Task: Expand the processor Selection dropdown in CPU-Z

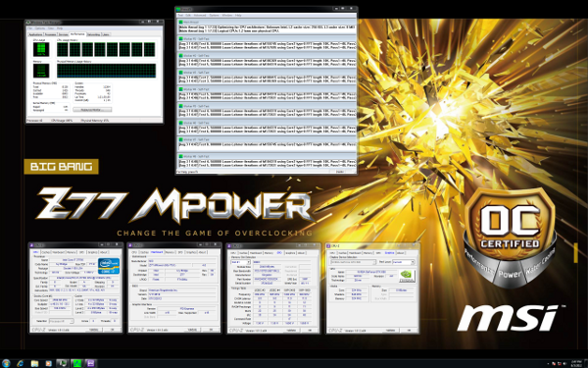Action: click(62, 321)
